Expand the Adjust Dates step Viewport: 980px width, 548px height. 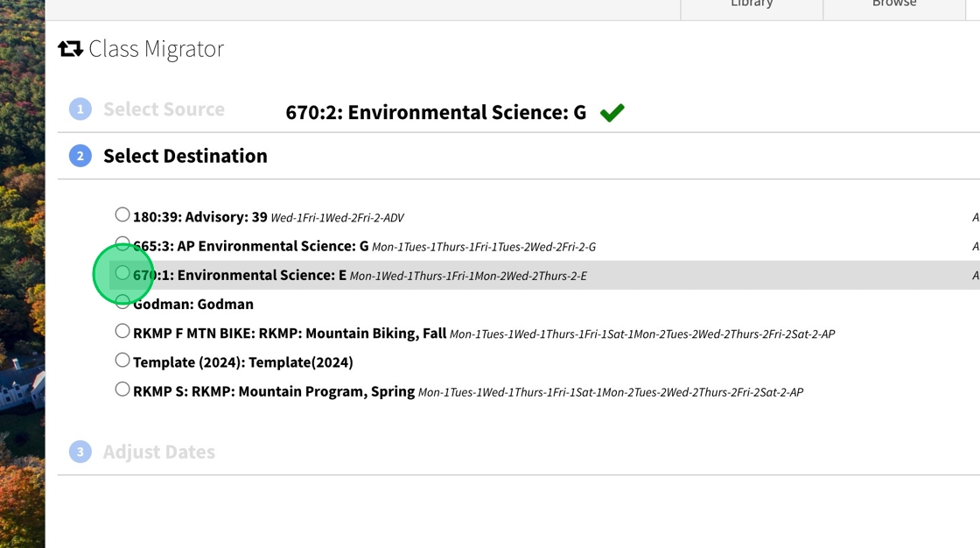tap(158, 452)
